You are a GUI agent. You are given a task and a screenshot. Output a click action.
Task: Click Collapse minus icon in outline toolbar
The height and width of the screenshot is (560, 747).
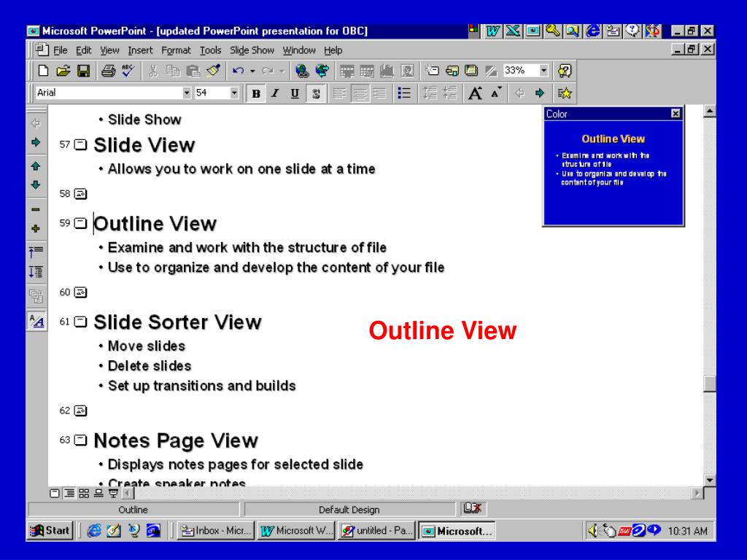[36, 209]
